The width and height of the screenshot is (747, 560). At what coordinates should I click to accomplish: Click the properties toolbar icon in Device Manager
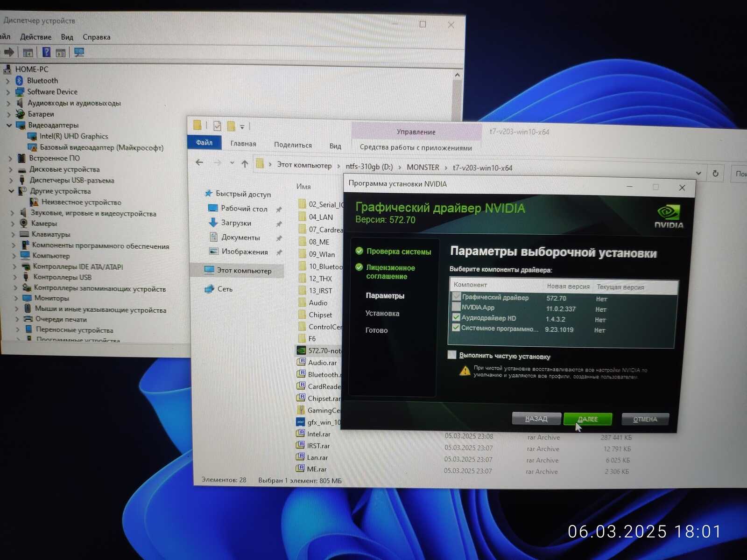click(x=28, y=52)
